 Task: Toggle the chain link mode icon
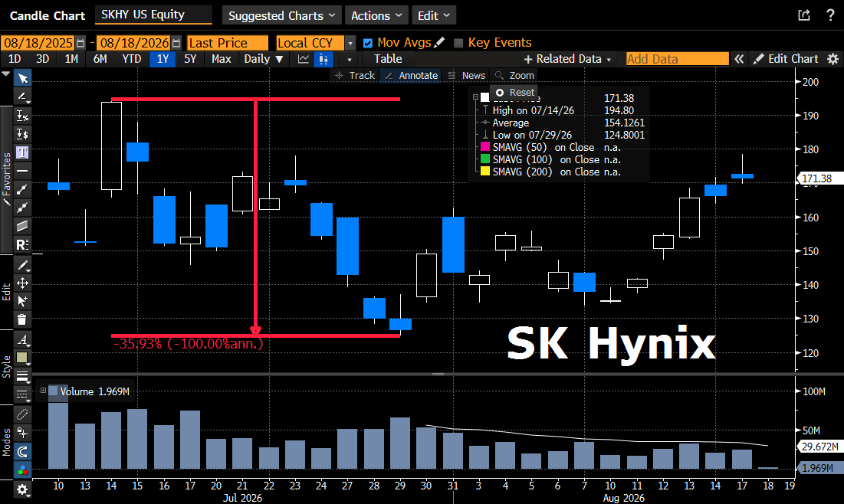click(x=22, y=414)
